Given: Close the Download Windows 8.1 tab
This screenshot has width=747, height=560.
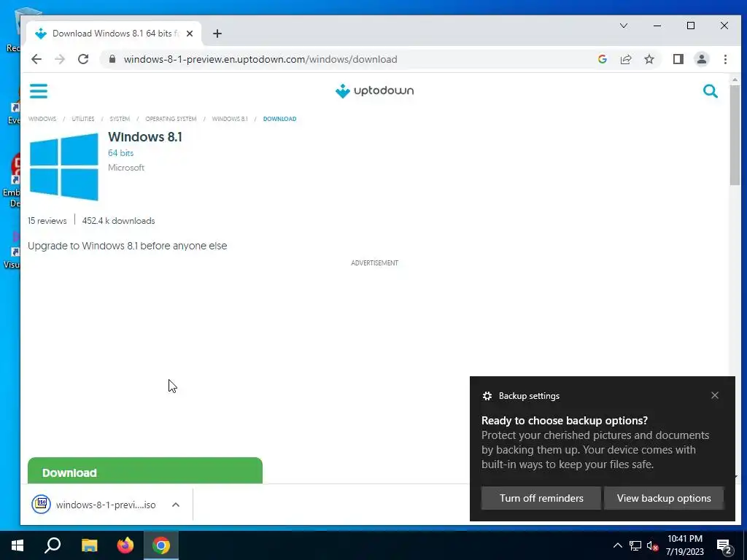Looking at the screenshot, I should click(190, 34).
